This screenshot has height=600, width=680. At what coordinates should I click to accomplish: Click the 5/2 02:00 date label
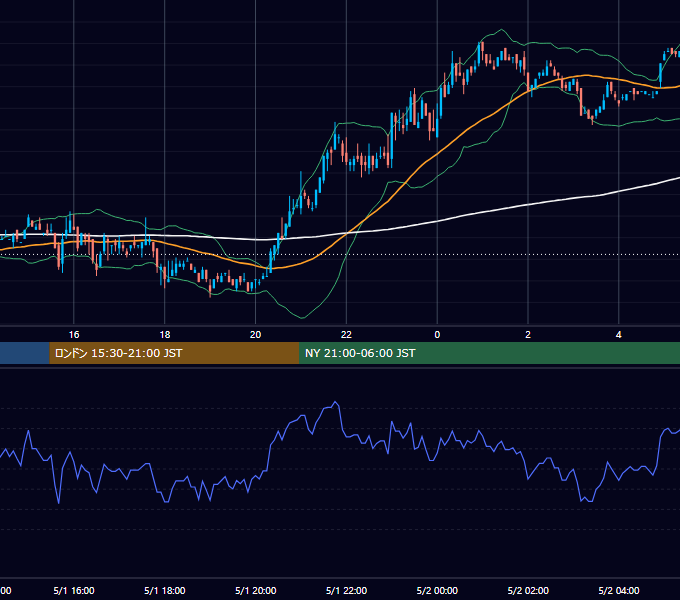pyautogui.click(x=528, y=590)
